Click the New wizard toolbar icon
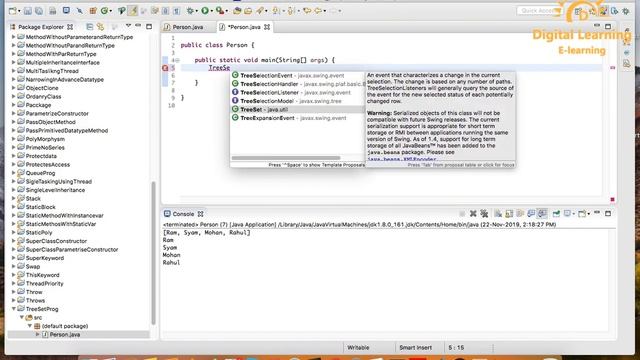 pos(13,11)
